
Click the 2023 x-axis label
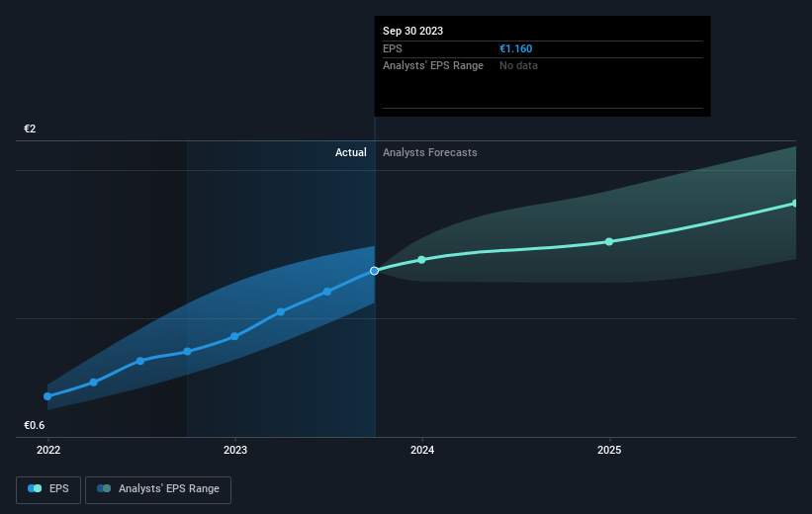235,451
